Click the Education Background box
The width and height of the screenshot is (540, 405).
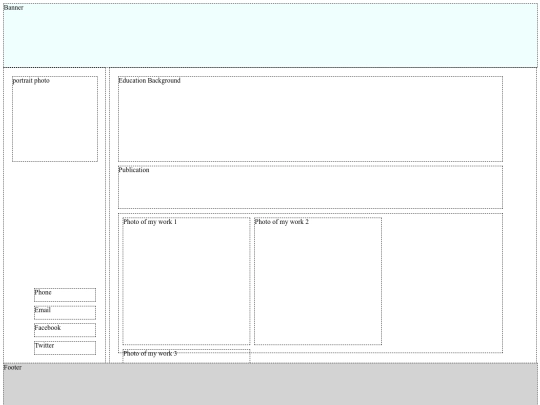[x=310, y=119]
